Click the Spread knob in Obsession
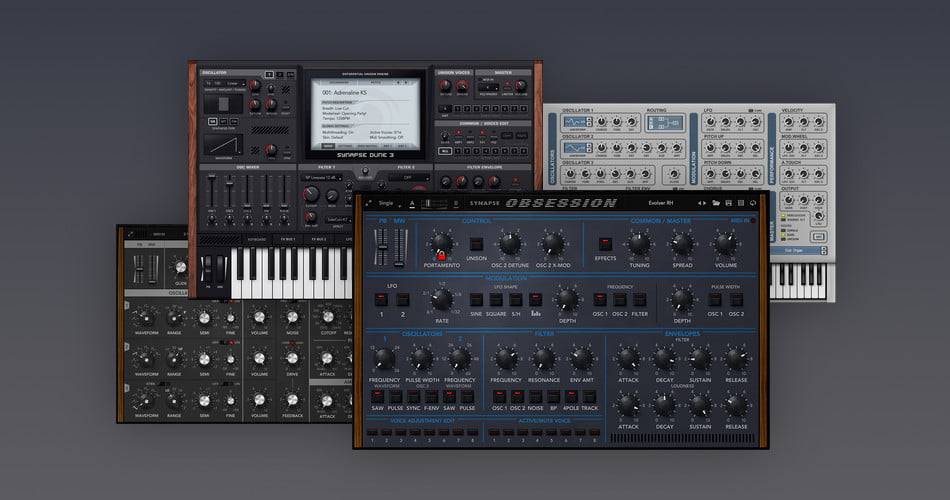Viewport: 950px width, 500px height. point(682,244)
